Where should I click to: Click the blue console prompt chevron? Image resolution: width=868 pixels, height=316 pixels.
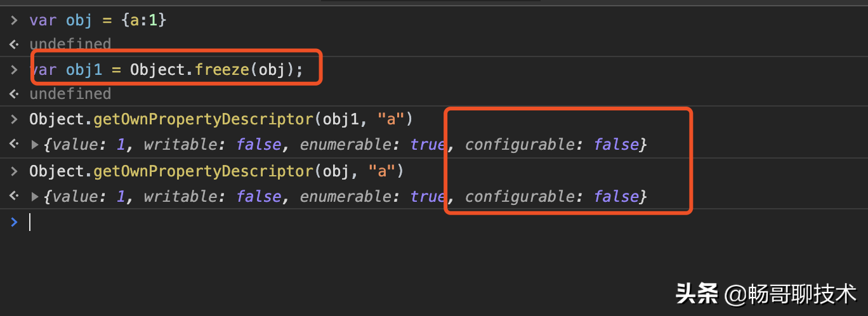click(x=14, y=221)
